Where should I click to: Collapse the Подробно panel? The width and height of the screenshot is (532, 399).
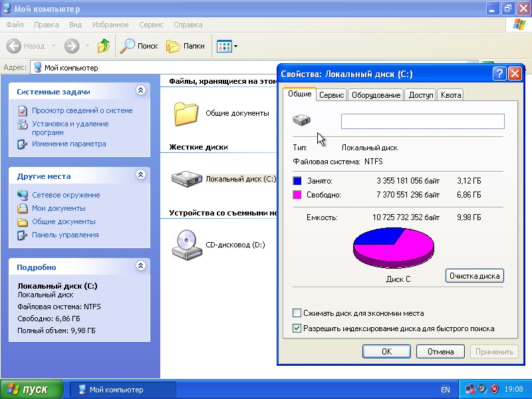(x=141, y=265)
